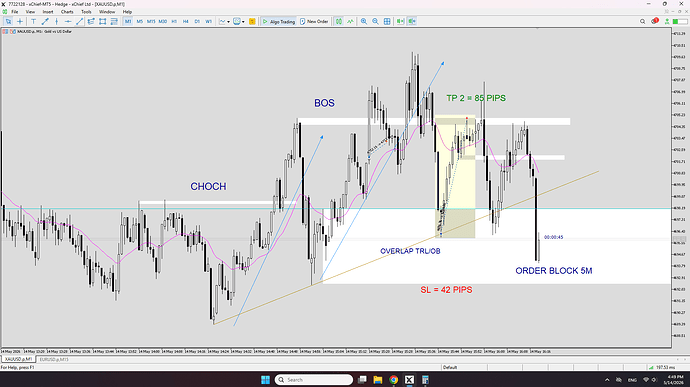Choose the equidistant channel tool
This screenshot has width=690, height=387.
click(91, 21)
